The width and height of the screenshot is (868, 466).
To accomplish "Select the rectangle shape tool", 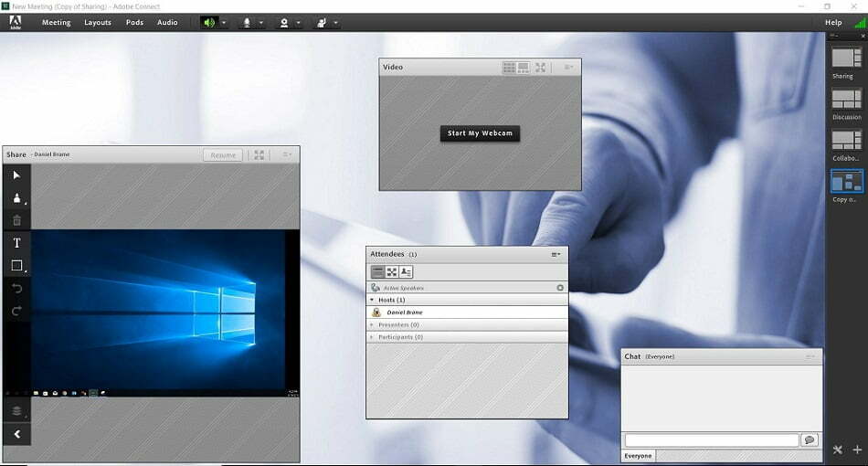I will [x=17, y=266].
